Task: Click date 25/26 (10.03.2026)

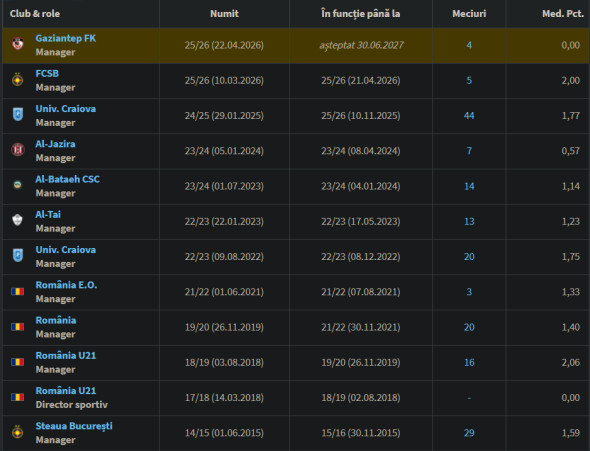Action: [224, 80]
